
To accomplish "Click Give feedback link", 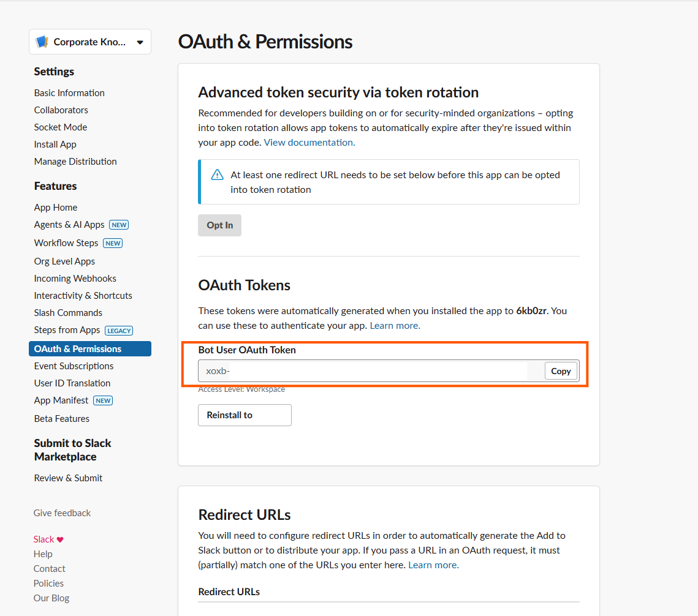I will (62, 513).
